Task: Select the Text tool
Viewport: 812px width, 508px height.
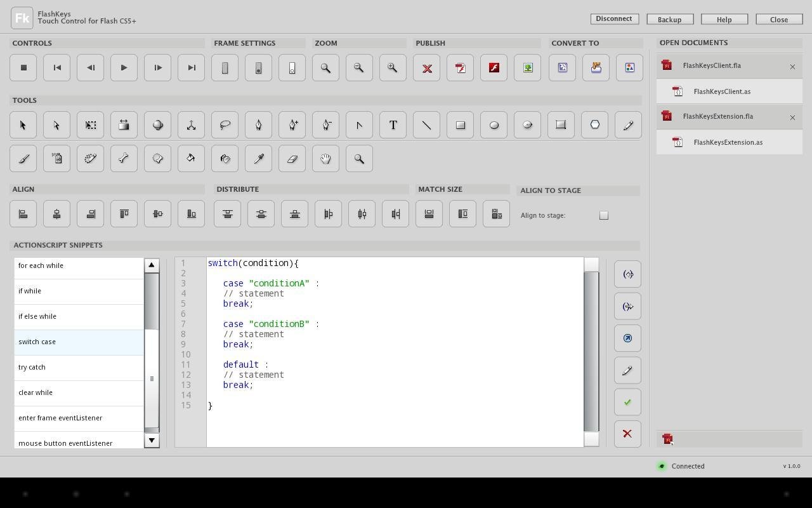Action: [x=393, y=125]
